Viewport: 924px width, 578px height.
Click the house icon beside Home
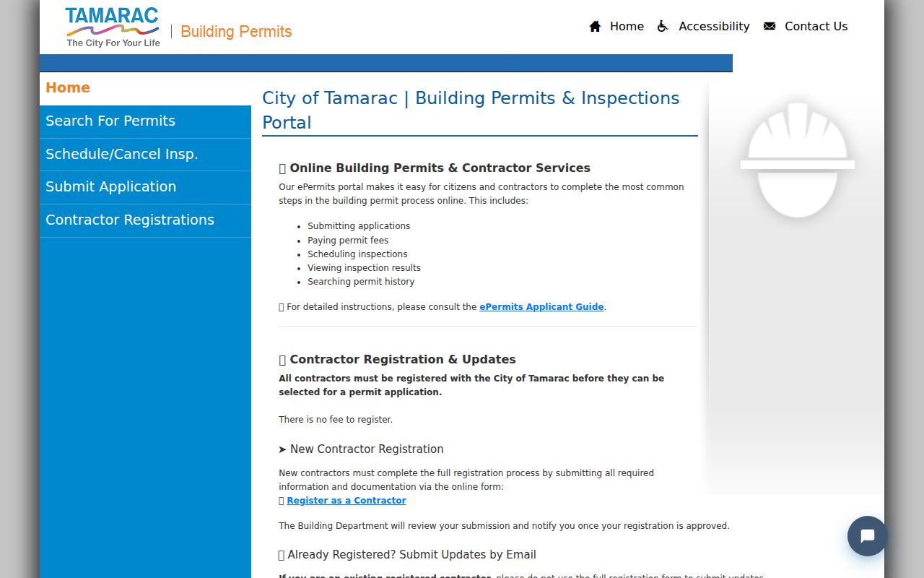[x=595, y=27]
